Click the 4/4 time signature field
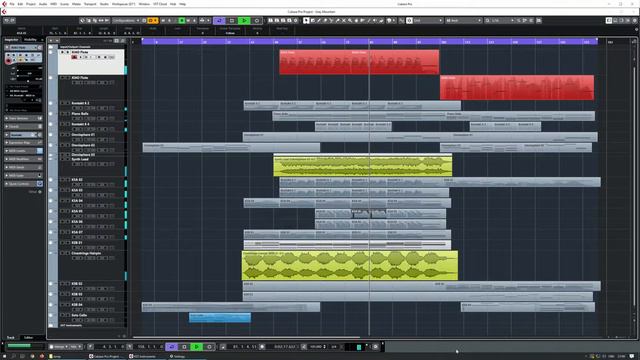 (334, 347)
